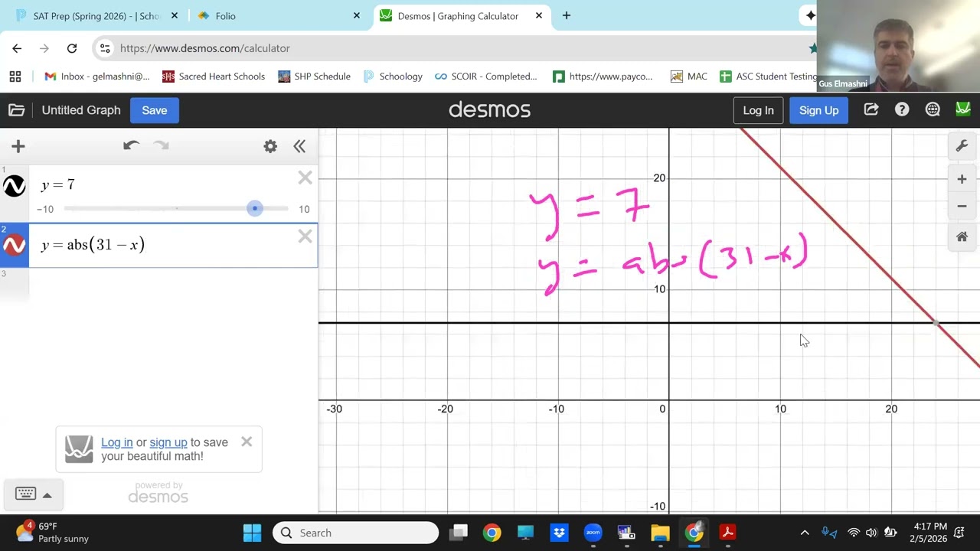Open Zoom from the taskbar
This screenshot has width=980, height=551.
(x=593, y=533)
